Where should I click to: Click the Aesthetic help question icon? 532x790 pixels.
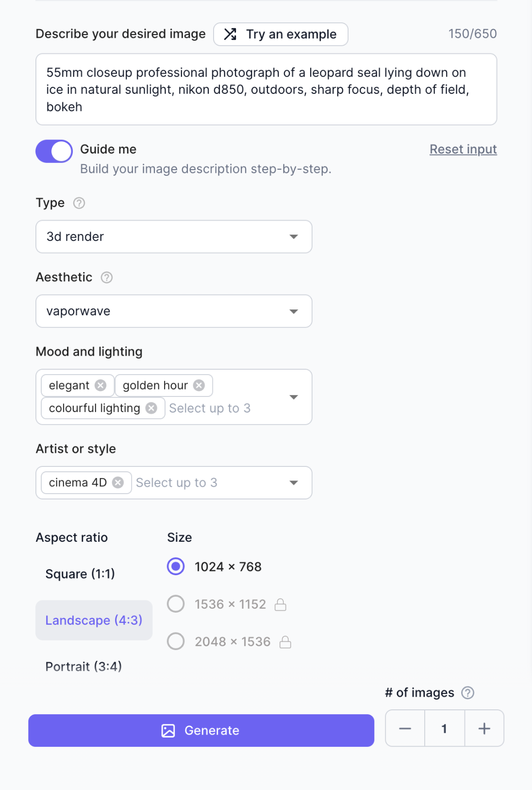107,277
